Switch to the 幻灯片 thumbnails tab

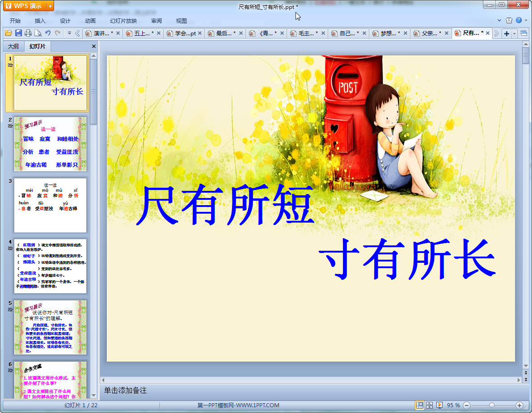(x=37, y=46)
